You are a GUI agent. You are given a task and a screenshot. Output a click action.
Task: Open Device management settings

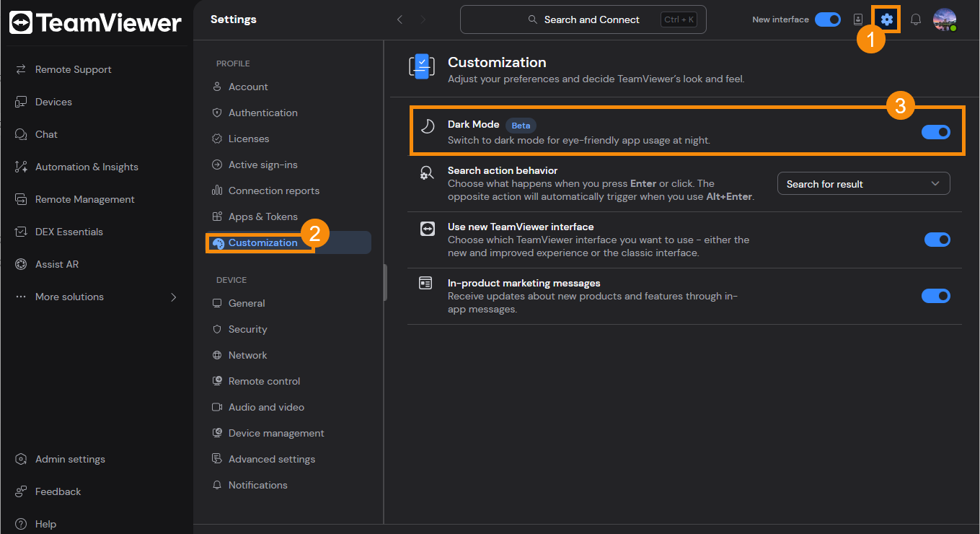[x=276, y=433]
